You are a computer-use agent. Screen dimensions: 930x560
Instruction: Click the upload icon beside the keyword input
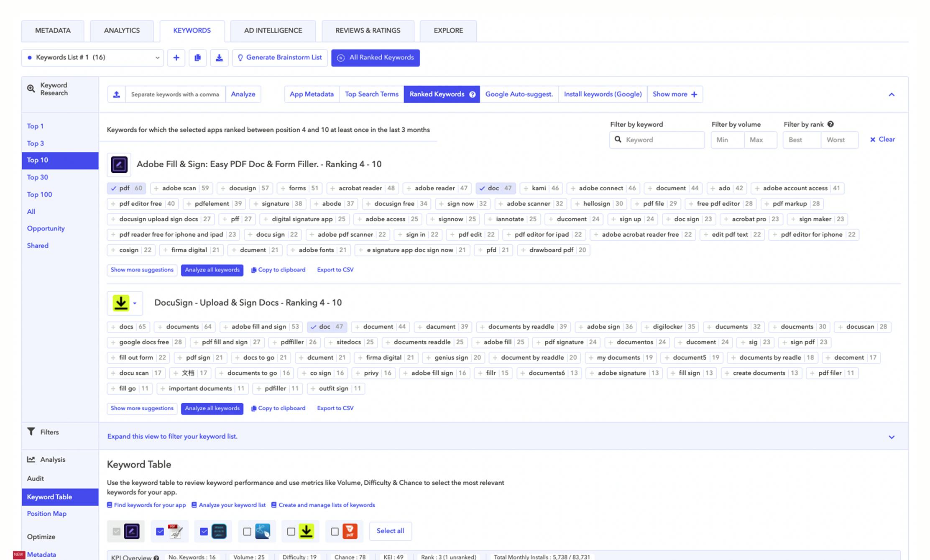116,94
